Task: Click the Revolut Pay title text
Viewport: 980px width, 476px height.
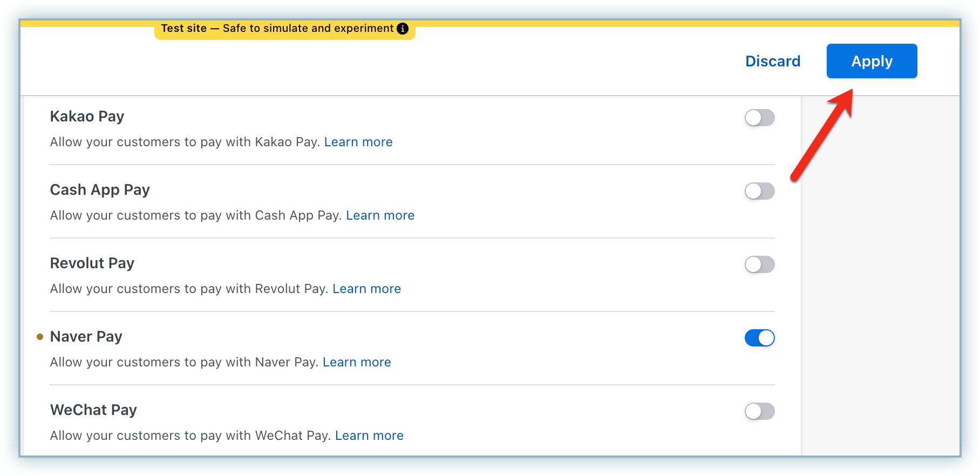Action: (92, 263)
